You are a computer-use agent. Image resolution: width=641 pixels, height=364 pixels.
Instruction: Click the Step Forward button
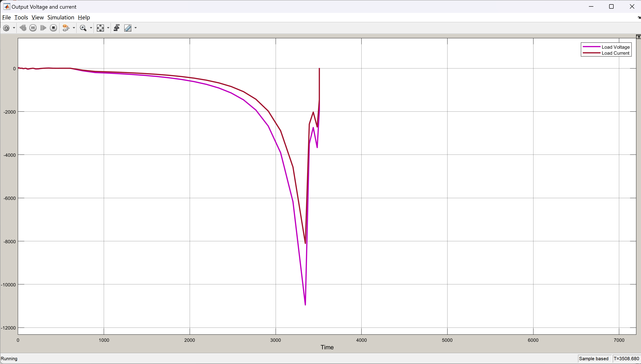click(x=43, y=28)
